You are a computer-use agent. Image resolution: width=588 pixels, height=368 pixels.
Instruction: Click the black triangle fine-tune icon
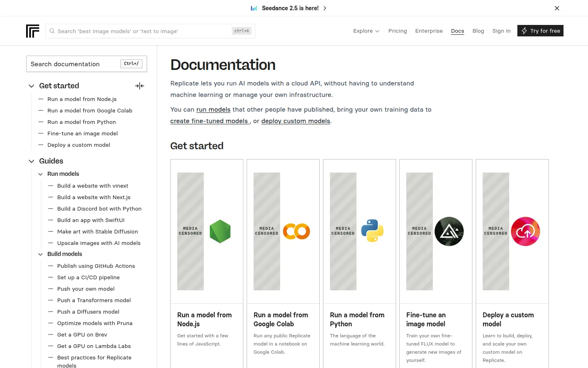pyautogui.click(x=449, y=231)
